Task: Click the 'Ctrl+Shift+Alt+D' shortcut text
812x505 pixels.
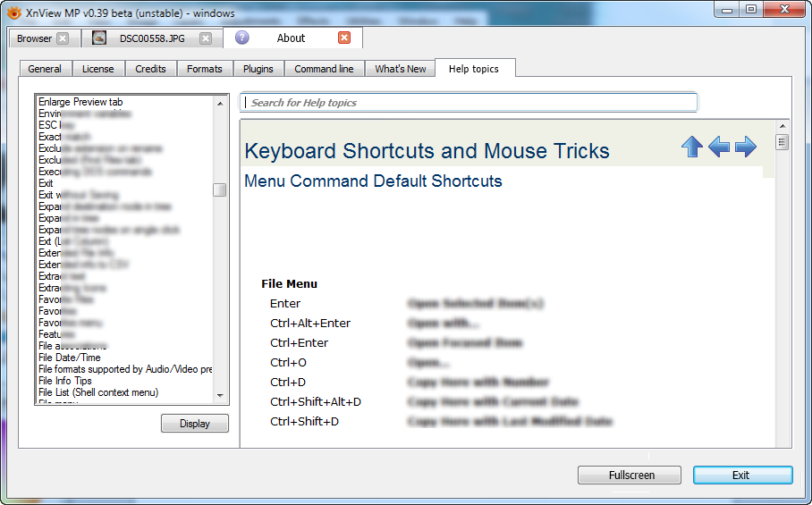Action: (x=316, y=402)
